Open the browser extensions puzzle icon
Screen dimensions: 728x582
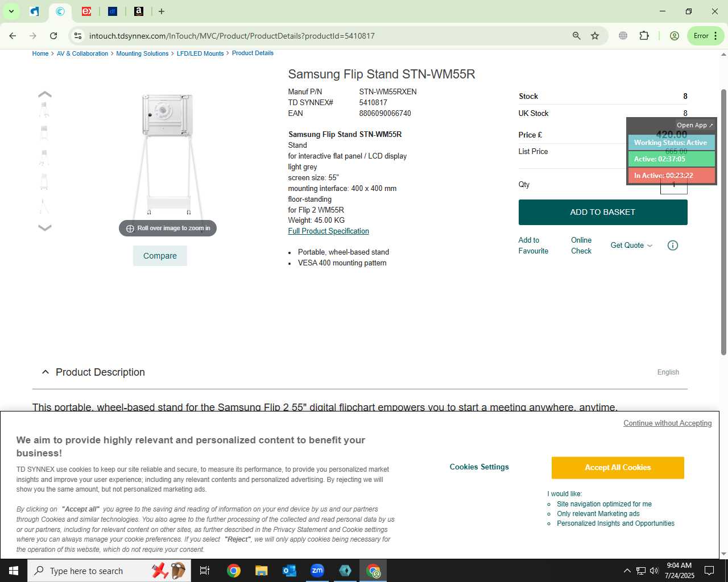tap(644, 36)
